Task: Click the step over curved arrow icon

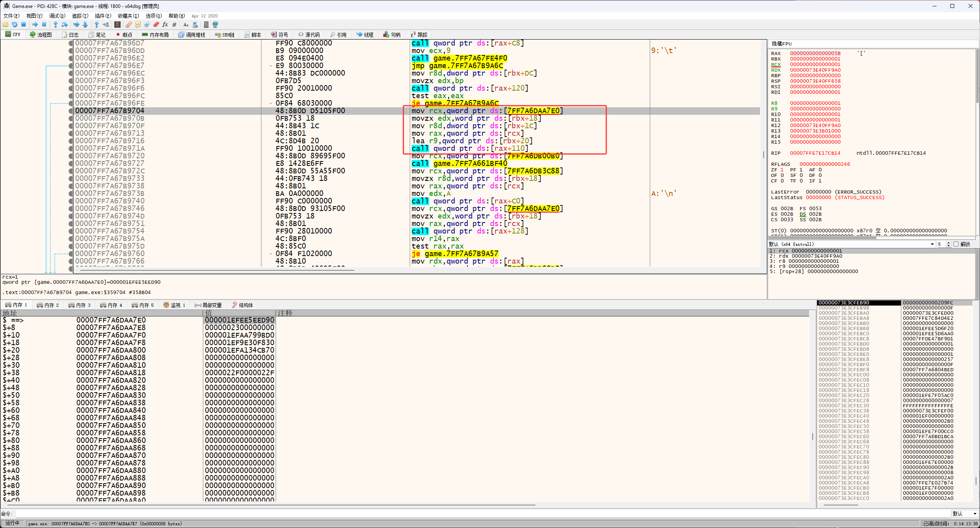Action: click(64, 25)
